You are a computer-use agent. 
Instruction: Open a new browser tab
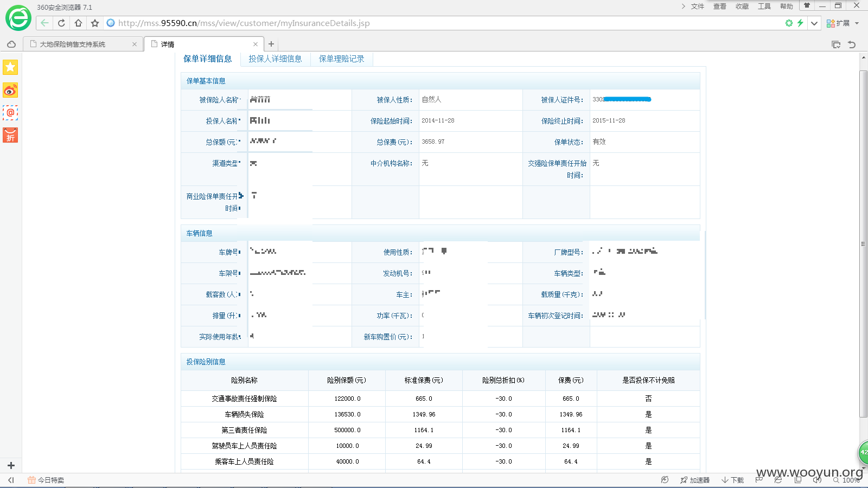point(271,44)
